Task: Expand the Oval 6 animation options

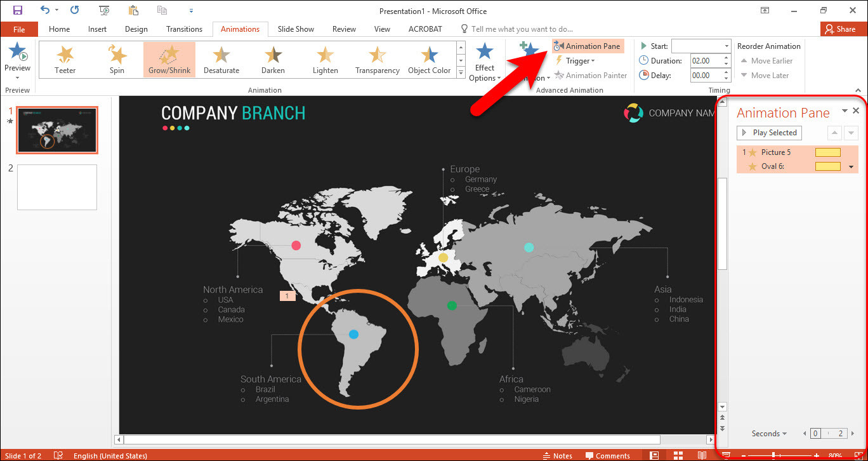Action: click(852, 166)
